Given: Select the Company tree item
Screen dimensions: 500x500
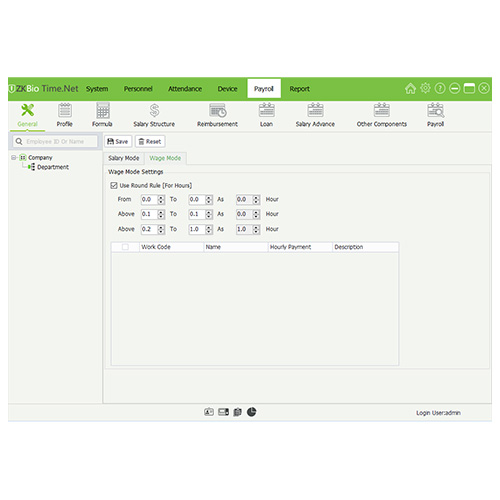Looking at the screenshot, I should point(40,157).
